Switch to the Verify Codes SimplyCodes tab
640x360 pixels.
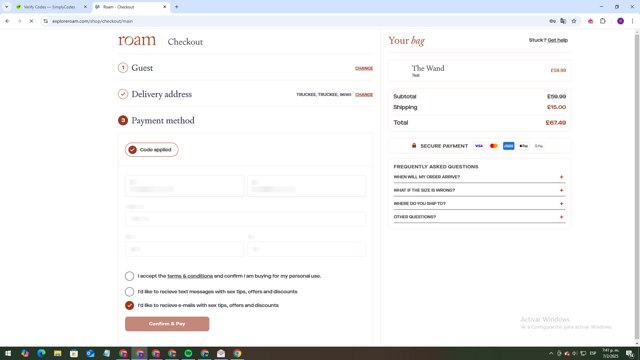coord(49,7)
